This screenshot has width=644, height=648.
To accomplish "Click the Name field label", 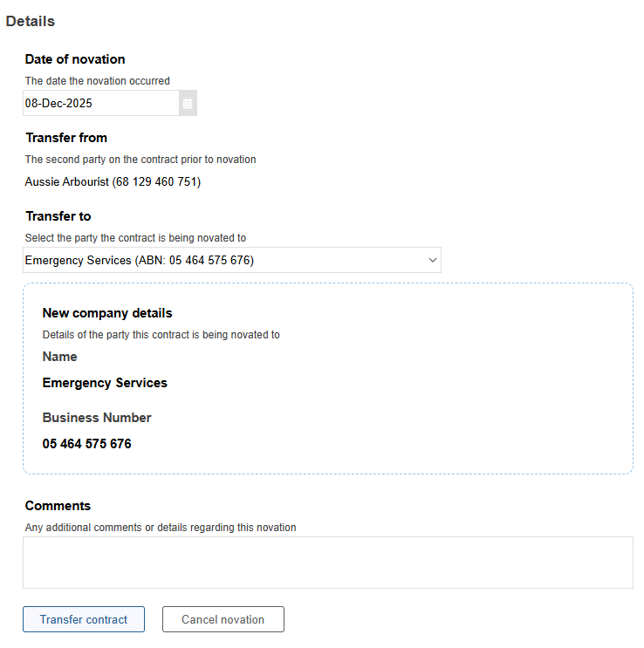I will [59, 357].
